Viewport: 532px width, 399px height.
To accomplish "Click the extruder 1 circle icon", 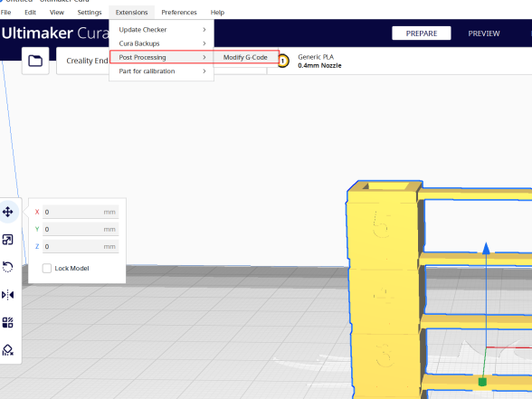I will tap(283, 62).
